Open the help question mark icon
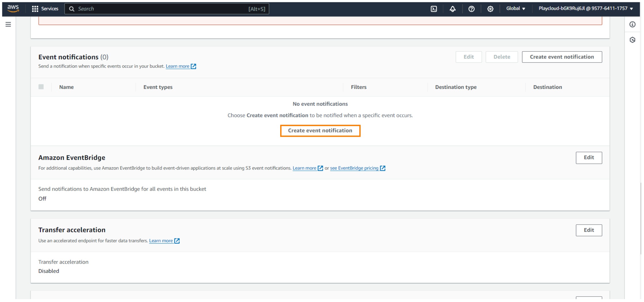This screenshot has height=302, width=644. pos(471,9)
